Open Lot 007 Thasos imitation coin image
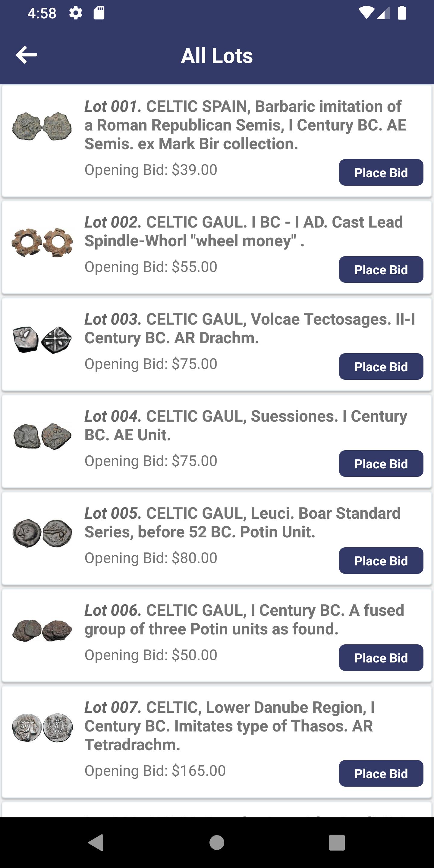This screenshot has height=868, width=434. point(42,728)
